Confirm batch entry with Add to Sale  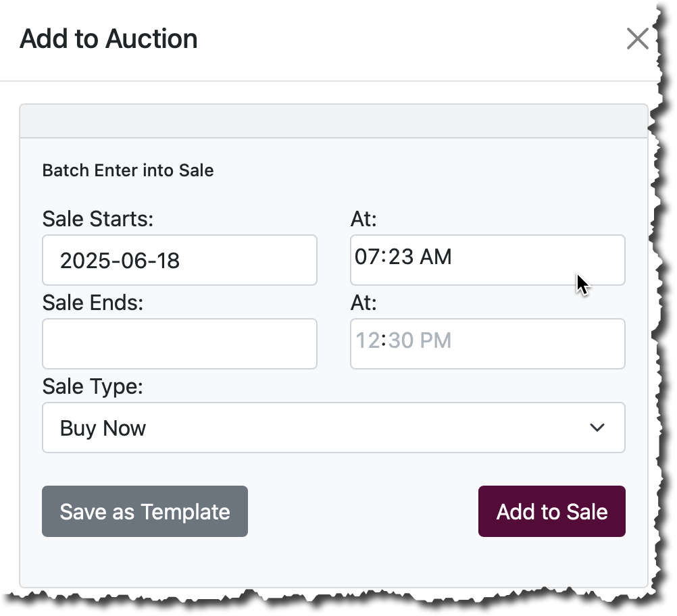pyautogui.click(x=551, y=511)
